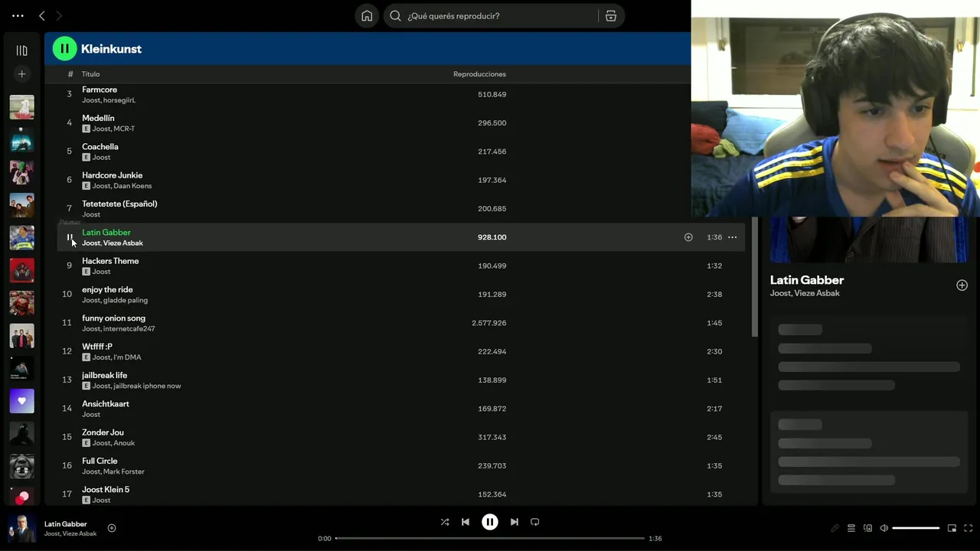Image resolution: width=980 pixels, height=551 pixels.
Task: Click the search magnifier icon
Action: click(x=395, y=16)
